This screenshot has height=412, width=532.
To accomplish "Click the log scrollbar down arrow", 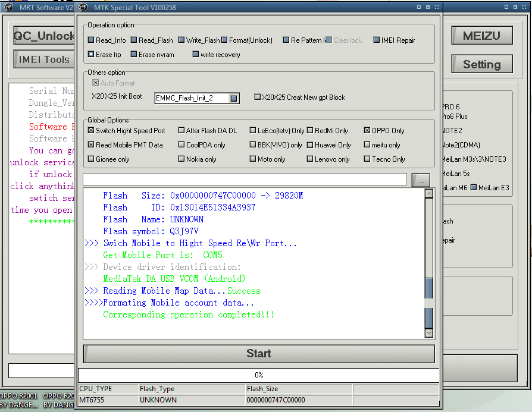I will (429, 333).
